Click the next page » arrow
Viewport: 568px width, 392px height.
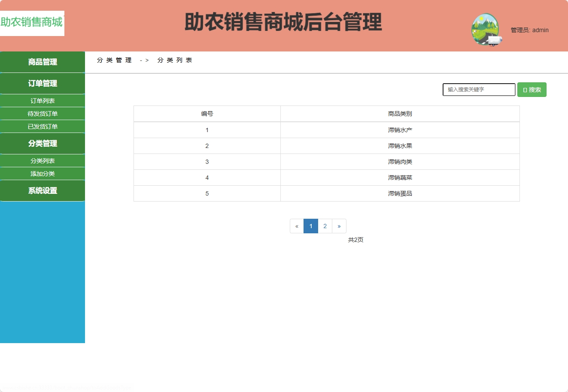click(x=339, y=226)
